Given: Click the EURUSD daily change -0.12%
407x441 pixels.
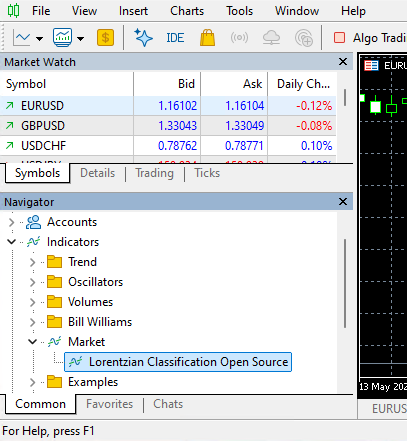Looking at the screenshot, I should pos(314,106).
